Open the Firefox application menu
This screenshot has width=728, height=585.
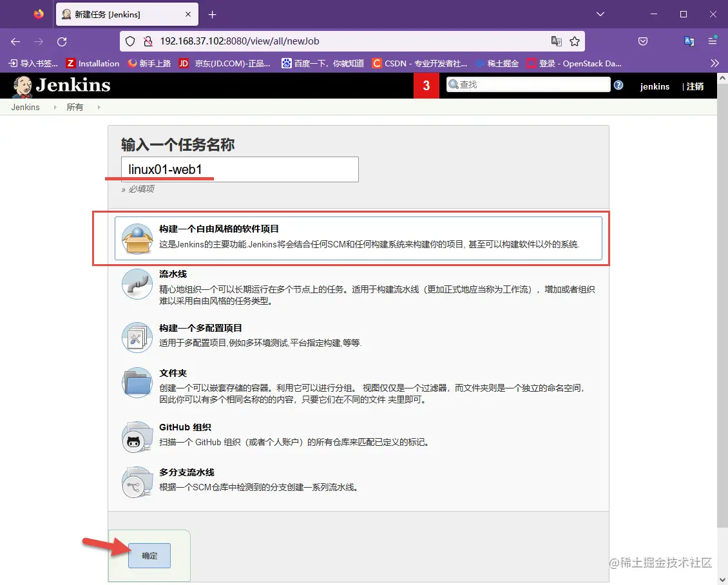click(713, 41)
